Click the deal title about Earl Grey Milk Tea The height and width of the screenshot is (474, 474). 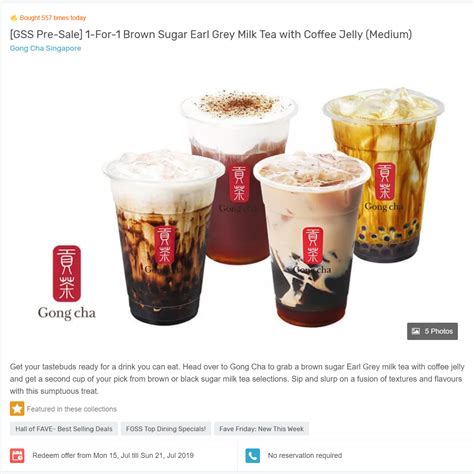[x=211, y=34]
